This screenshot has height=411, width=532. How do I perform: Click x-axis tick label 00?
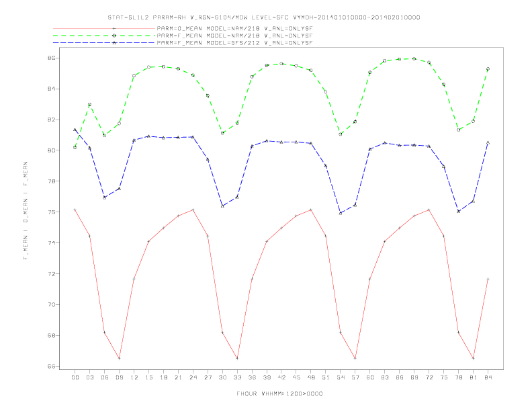pyautogui.click(x=75, y=377)
